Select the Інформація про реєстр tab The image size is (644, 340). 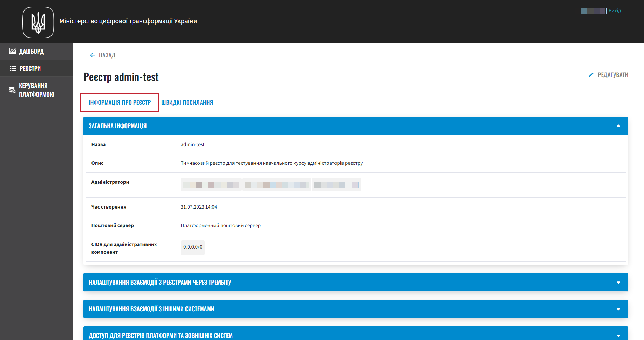(120, 102)
